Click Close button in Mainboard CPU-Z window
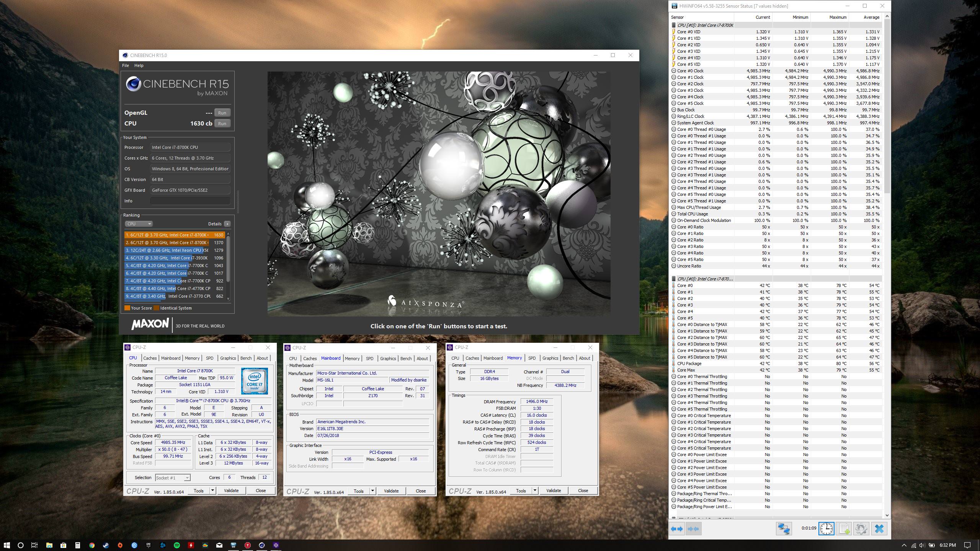 421,491
